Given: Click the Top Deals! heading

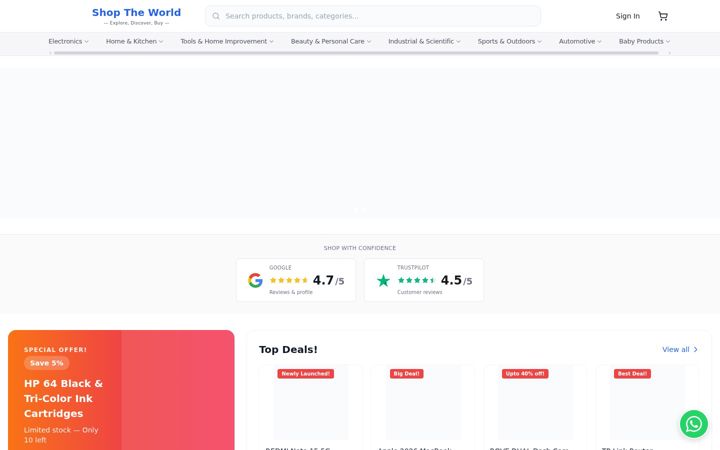Looking at the screenshot, I should 288,349.
